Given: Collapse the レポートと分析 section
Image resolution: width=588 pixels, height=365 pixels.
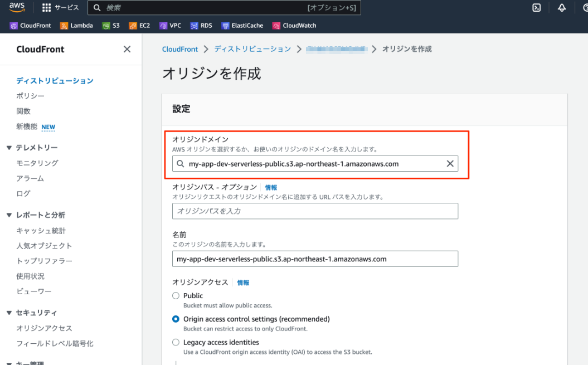Looking at the screenshot, I should [x=9, y=215].
